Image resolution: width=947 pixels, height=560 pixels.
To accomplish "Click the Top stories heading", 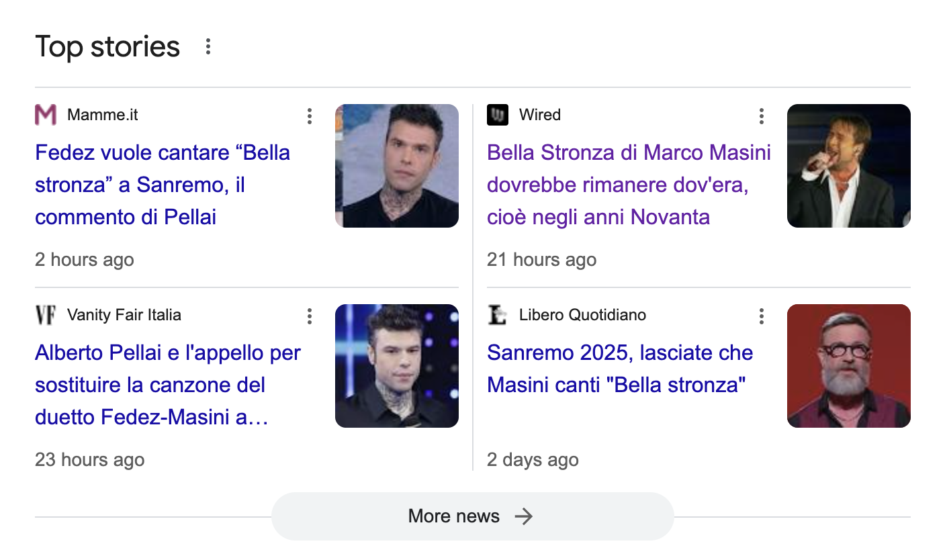I will (107, 46).
